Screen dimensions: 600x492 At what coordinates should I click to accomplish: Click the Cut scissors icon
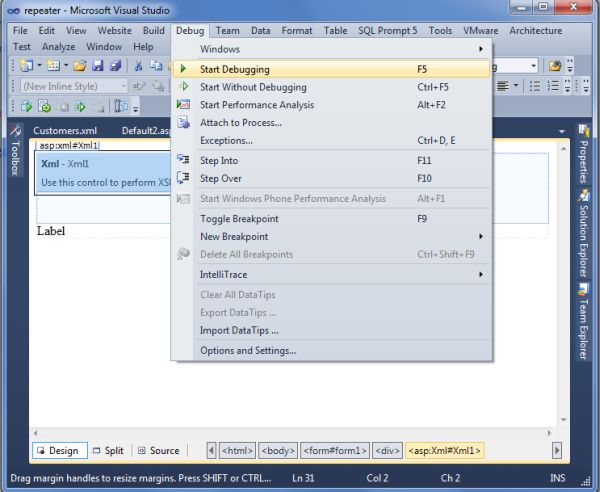(x=138, y=66)
